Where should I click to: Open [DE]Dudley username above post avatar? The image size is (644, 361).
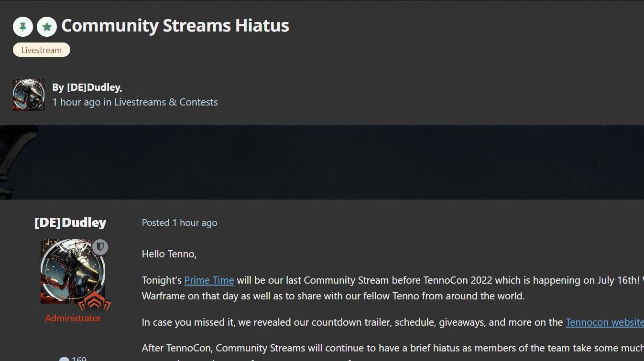70,223
